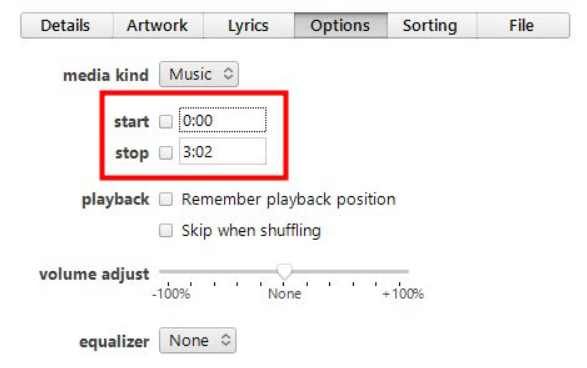The image size is (587, 368).
Task: Check Remember playback position
Action: [166, 200]
